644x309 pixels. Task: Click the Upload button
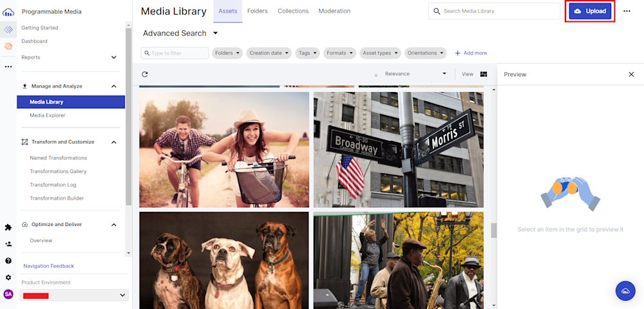coord(590,12)
